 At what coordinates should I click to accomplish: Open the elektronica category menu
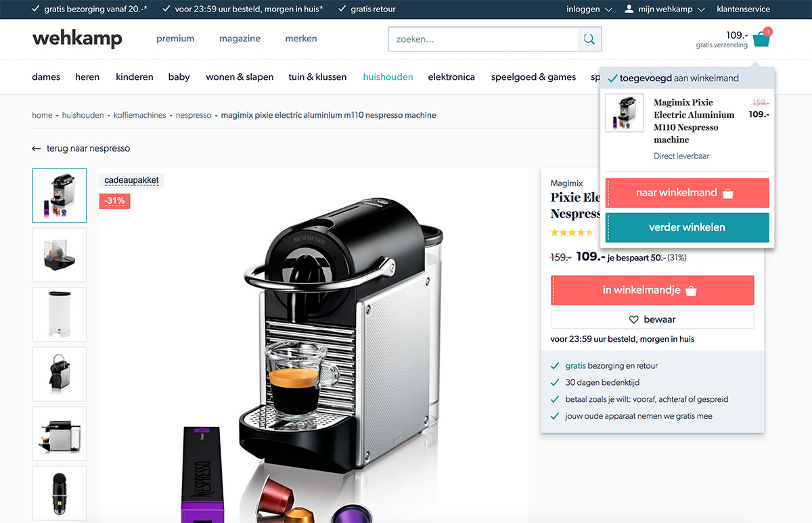pos(451,77)
